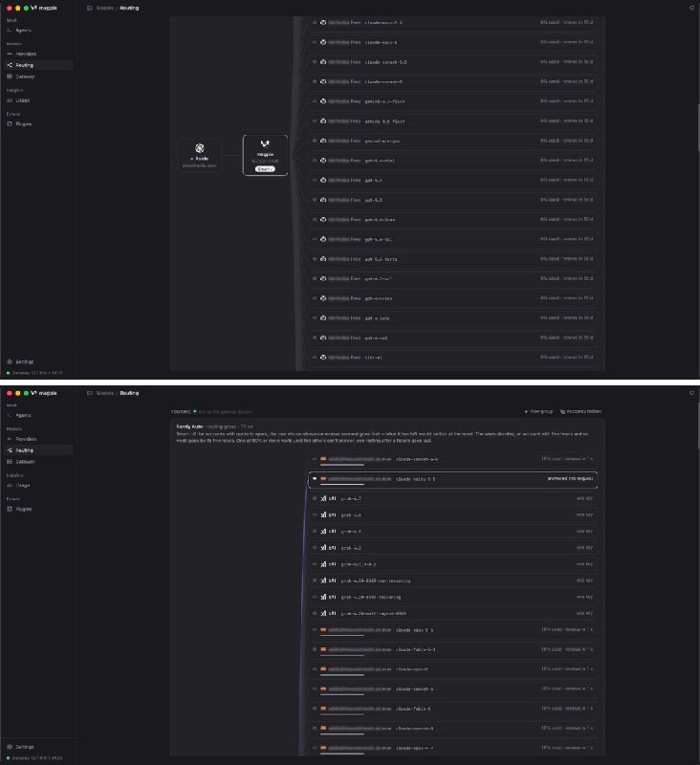Click the Routing breadcrumb in bottom window header
Image resolution: width=700 pixels, height=765 pixels.
(129, 393)
